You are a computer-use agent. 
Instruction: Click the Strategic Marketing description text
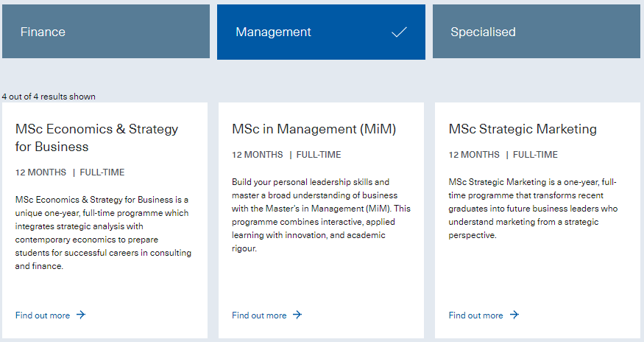click(533, 209)
